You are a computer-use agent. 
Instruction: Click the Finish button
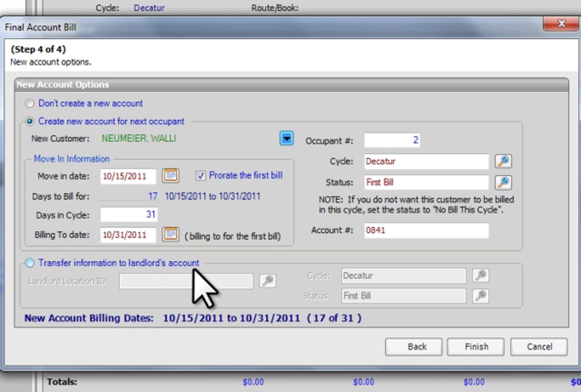(x=476, y=347)
